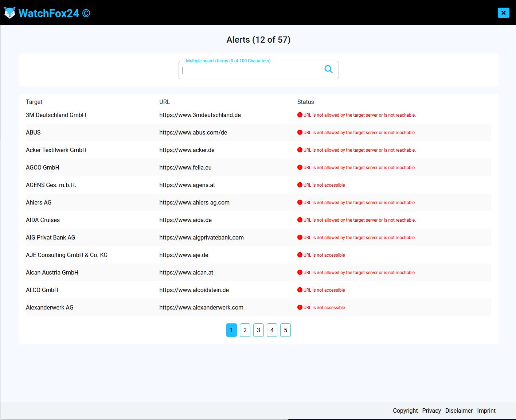Open the Copyright footer link
Viewport: 516px width, 420px height.
pyautogui.click(x=405, y=411)
